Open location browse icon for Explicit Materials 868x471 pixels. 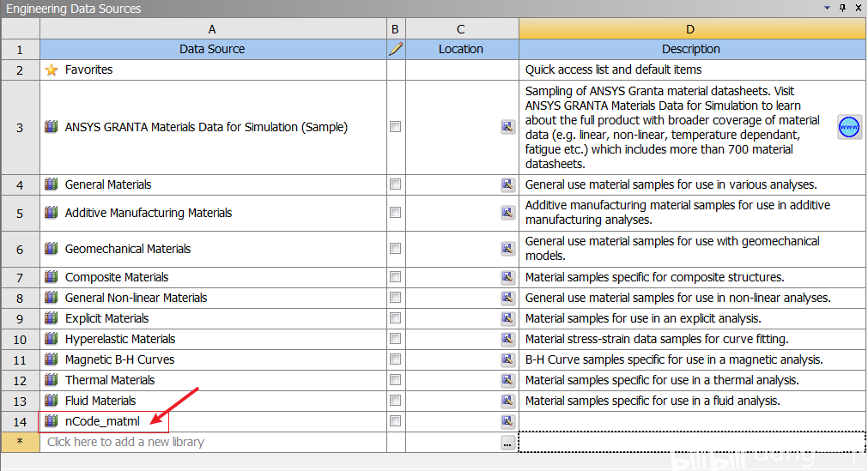507,318
